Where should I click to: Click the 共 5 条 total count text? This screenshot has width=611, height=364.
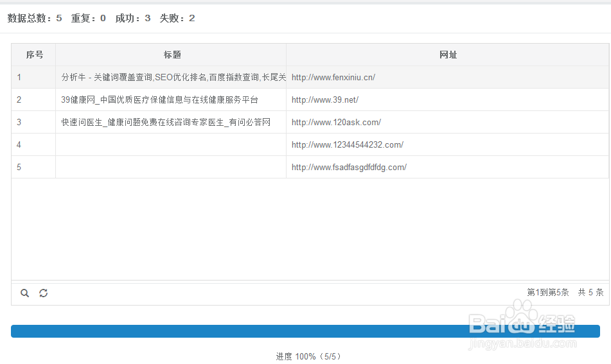590,292
